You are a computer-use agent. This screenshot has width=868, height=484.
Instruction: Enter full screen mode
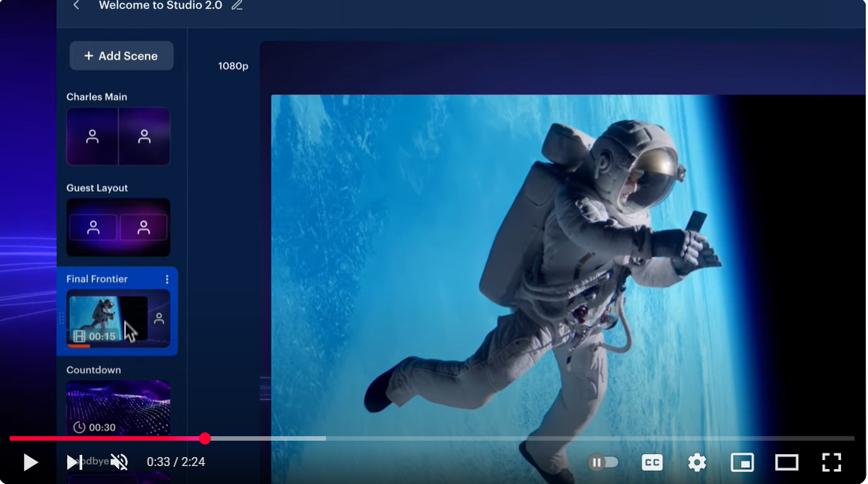[831, 462]
